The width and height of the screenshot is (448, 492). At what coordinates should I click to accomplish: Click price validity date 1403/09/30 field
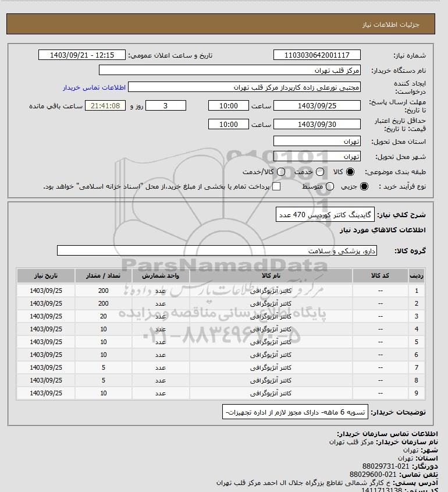(x=317, y=124)
